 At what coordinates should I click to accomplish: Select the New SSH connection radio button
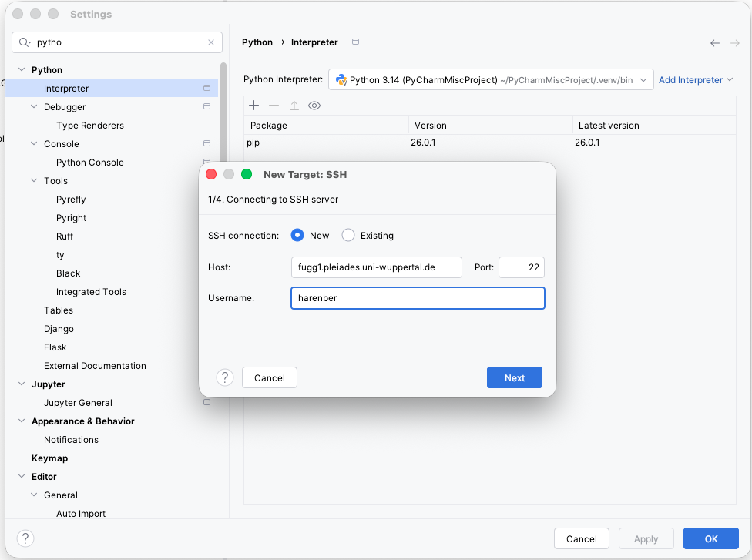click(x=295, y=235)
